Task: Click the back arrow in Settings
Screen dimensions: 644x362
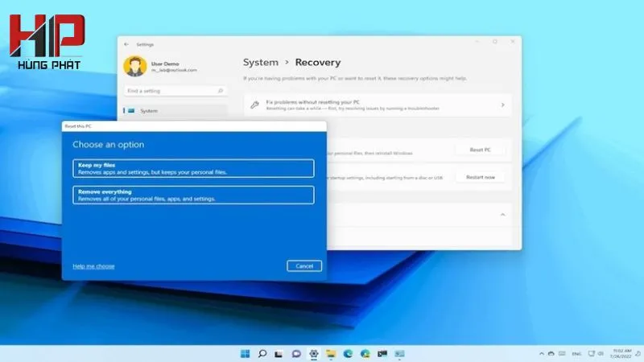Action: coord(126,44)
